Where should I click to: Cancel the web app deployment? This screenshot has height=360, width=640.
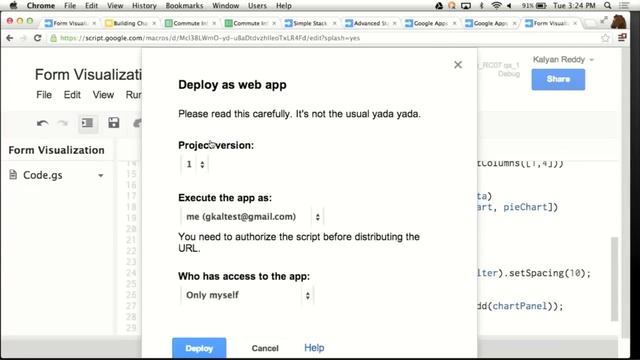coord(265,348)
